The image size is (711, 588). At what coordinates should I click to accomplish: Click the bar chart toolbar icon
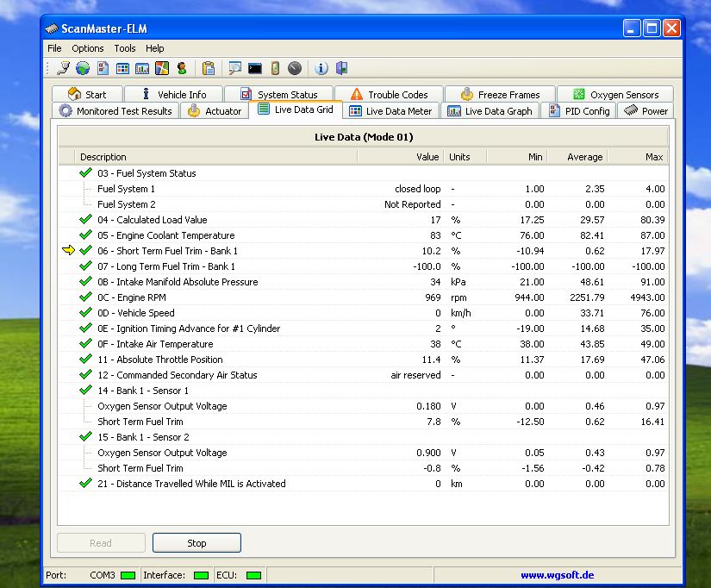tap(142, 68)
